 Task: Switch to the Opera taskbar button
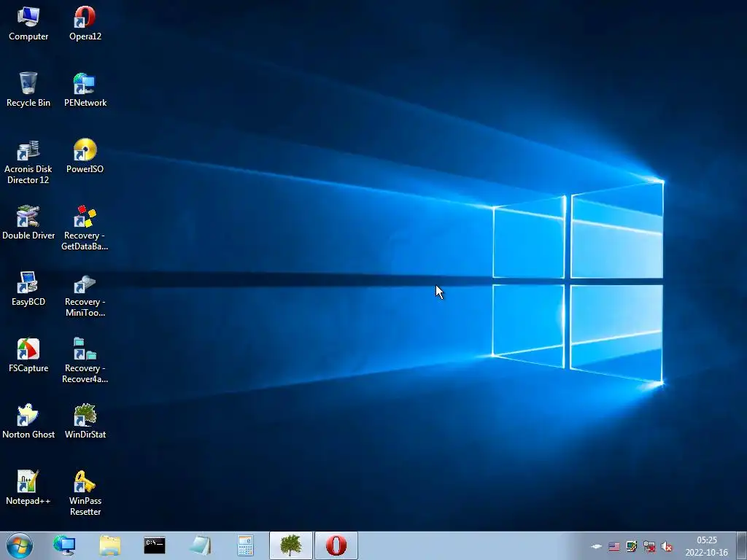point(336,545)
